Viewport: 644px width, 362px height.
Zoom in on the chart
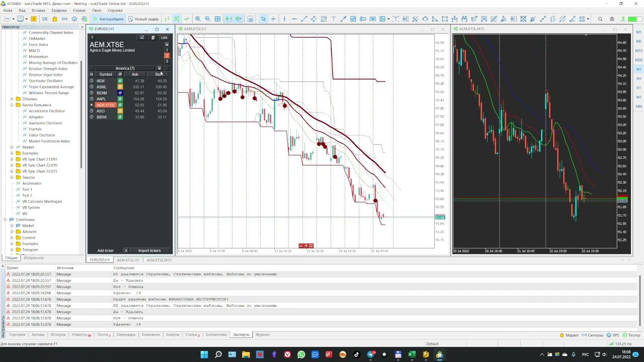pyautogui.click(x=198, y=19)
